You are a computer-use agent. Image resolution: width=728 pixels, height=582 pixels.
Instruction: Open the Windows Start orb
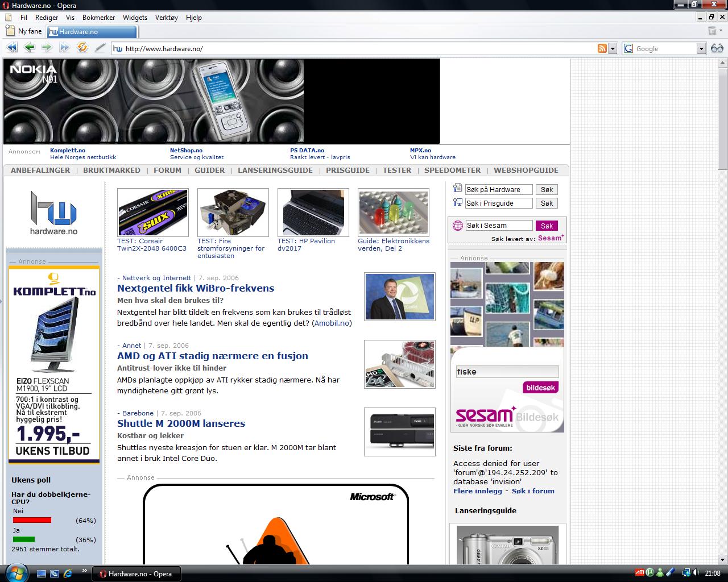(15, 573)
